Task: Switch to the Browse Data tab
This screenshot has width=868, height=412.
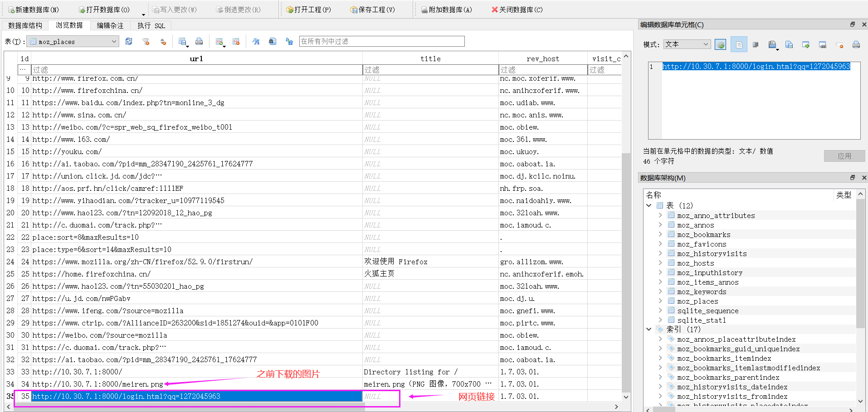Action: [69, 25]
